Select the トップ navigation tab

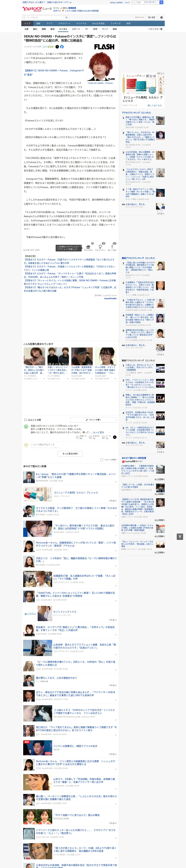point(27,23)
